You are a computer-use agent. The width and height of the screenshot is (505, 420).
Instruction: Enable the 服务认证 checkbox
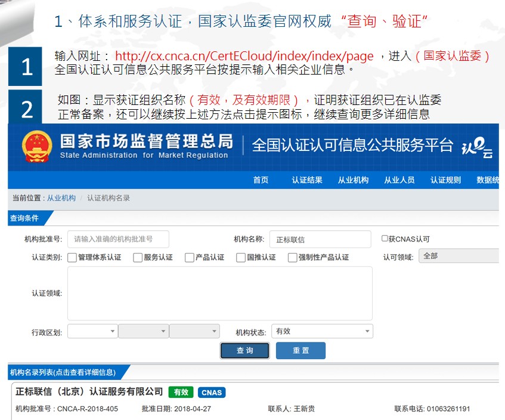138,258
